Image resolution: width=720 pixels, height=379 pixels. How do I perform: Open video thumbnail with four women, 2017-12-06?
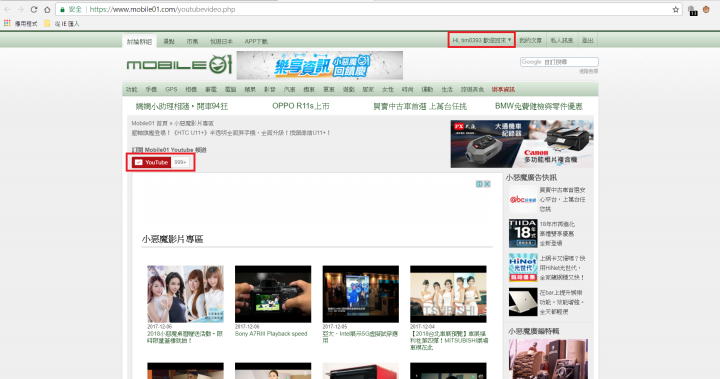pos(186,294)
